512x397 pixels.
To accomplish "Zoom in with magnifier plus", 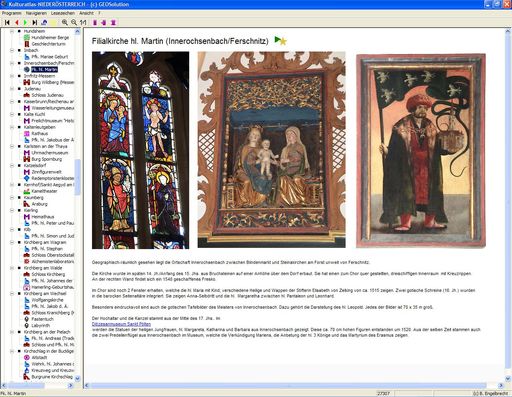I will 65,22.
